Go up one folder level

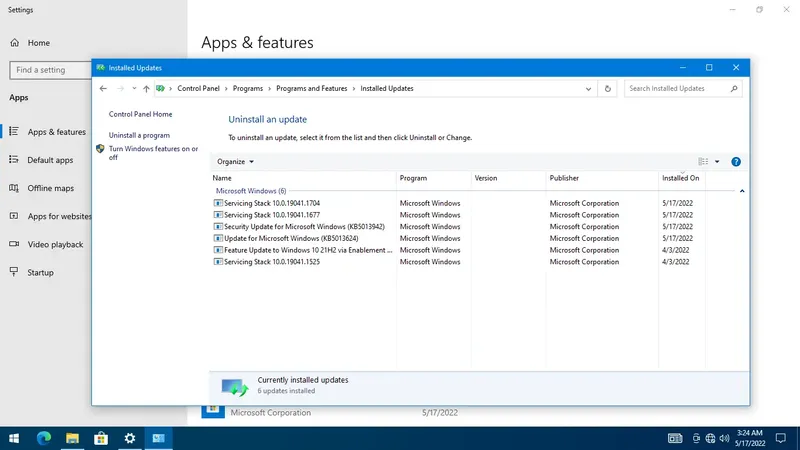pyautogui.click(x=146, y=89)
